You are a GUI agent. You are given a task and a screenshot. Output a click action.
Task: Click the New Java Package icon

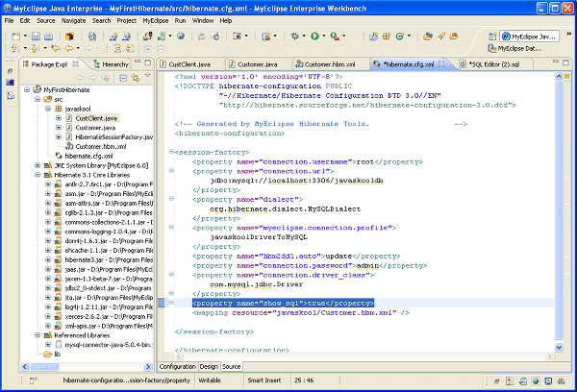pos(387,37)
